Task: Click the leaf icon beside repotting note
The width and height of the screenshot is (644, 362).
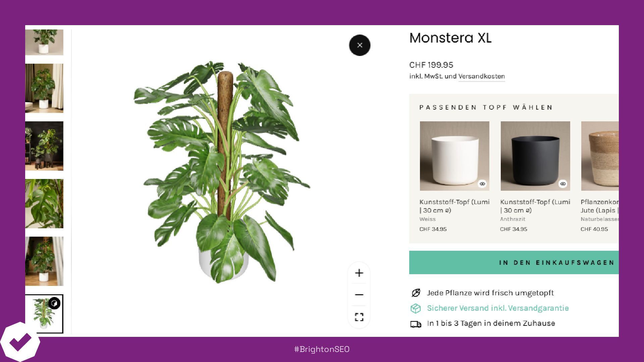Action: (x=416, y=293)
